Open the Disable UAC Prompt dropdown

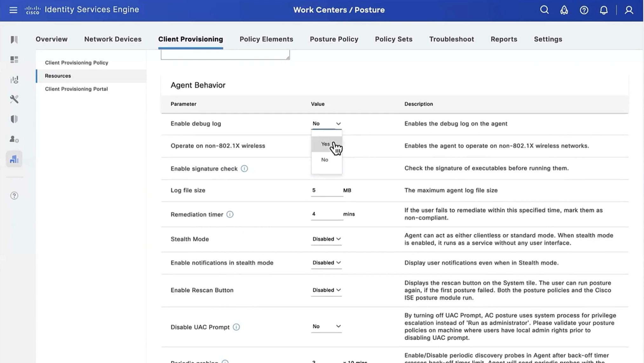326,326
